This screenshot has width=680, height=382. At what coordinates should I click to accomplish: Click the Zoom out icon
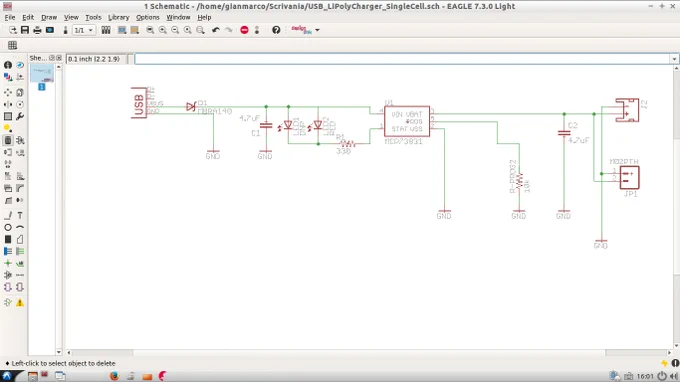(175, 30)
